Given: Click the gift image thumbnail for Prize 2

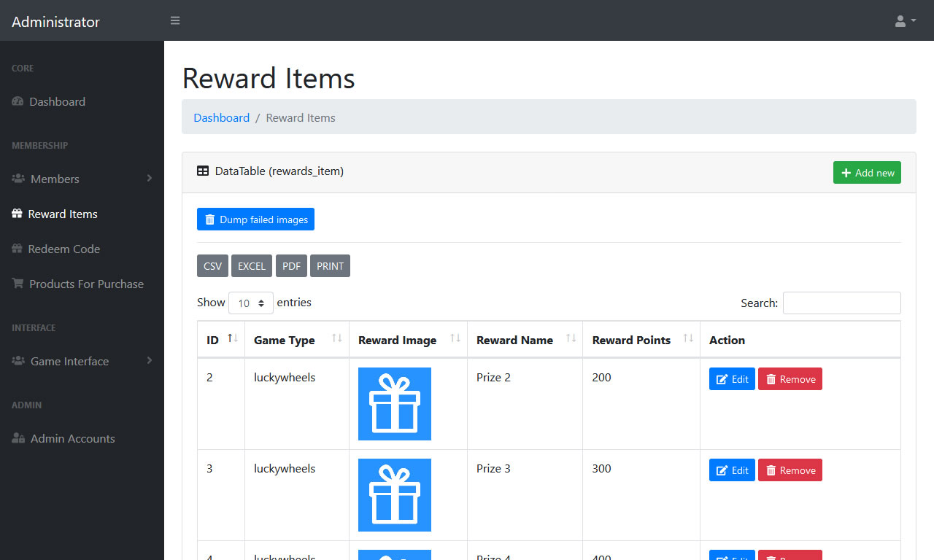Looking at the screenshot, I should pyautogui.click(x=394, y=404).
